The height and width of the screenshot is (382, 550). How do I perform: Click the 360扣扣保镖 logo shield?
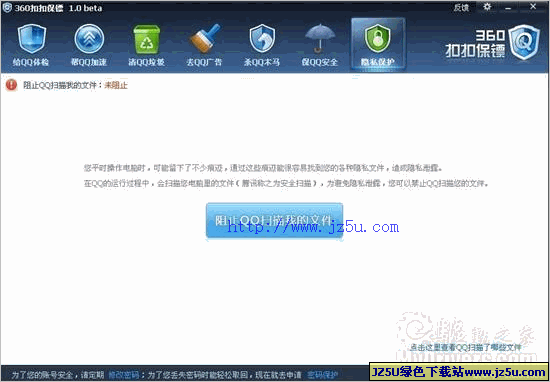pyautogui.click(x=524, y=42)
